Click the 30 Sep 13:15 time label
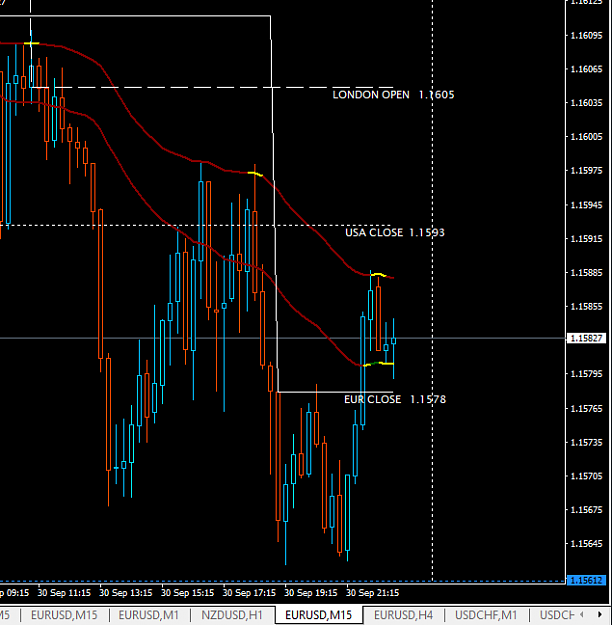This screenshot has width=612, height=625. (126, 593)
